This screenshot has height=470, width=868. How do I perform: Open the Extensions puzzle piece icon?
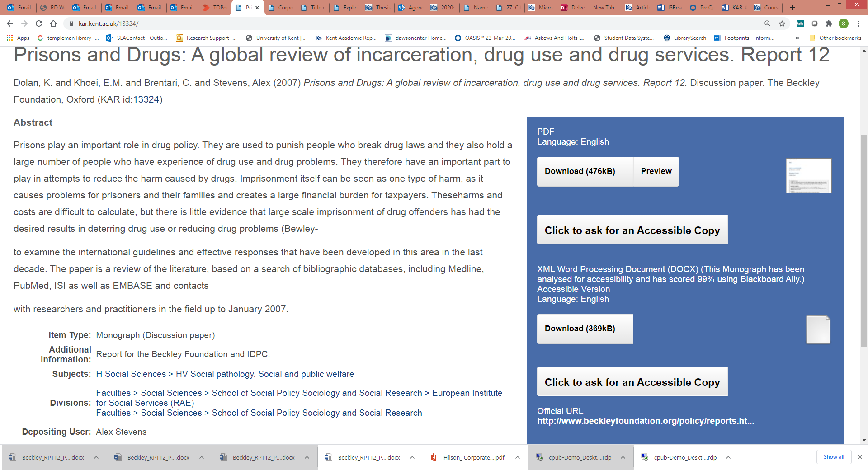(x=829, y=23)
